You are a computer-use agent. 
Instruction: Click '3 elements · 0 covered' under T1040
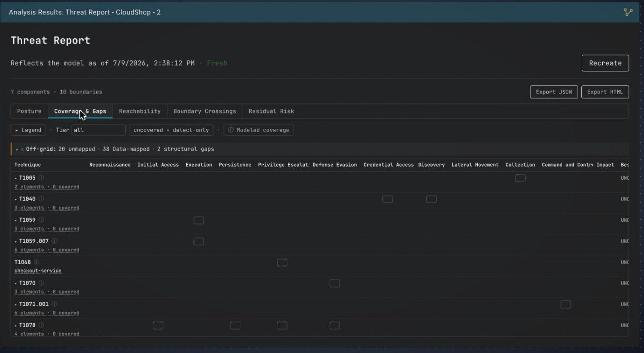click(x=47, y=208)
